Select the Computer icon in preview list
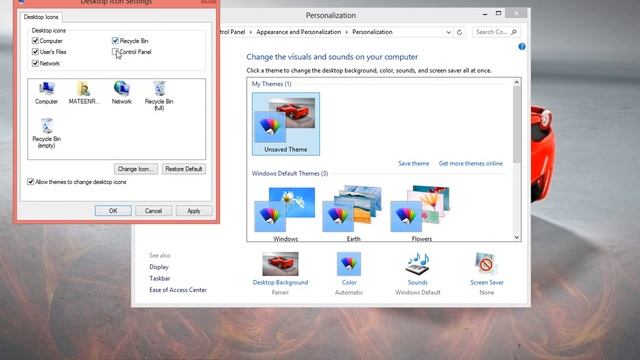The width and height of the screenshot is (640, 360). coord(46,93)
